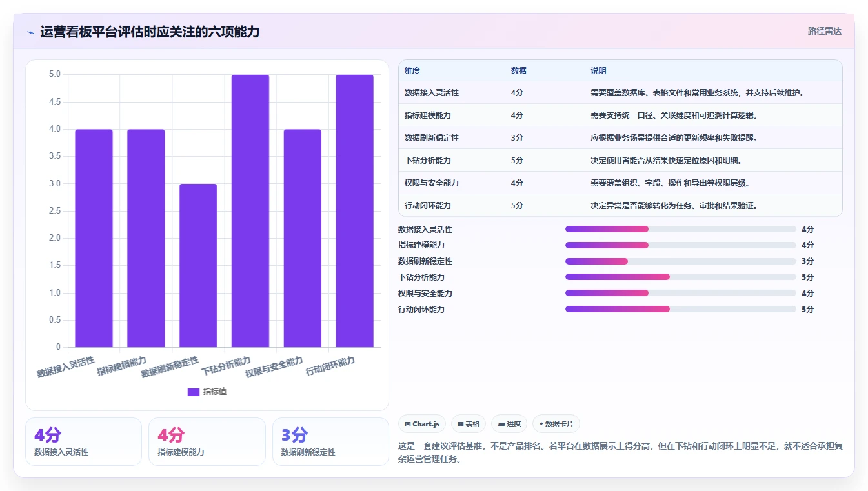This screenshot has height=491, width=868.
Task: Click the 行动闭环能力 bar in the chart
Action: tap(354, 211)
